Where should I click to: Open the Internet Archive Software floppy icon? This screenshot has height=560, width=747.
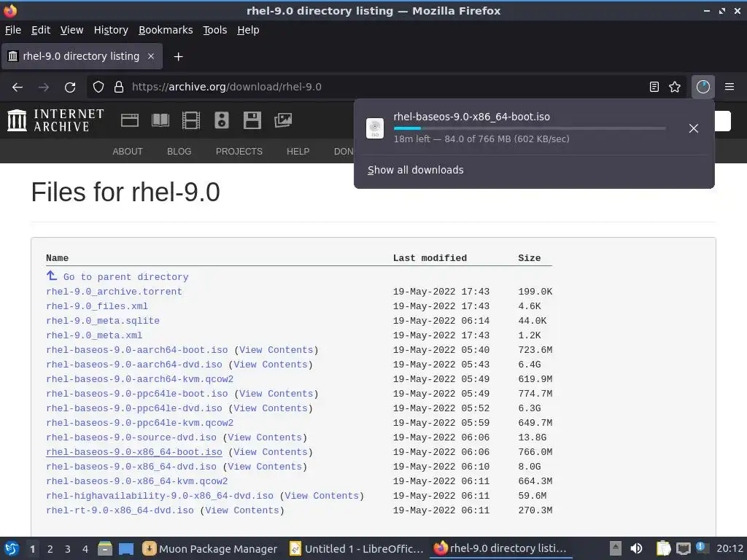252,120
